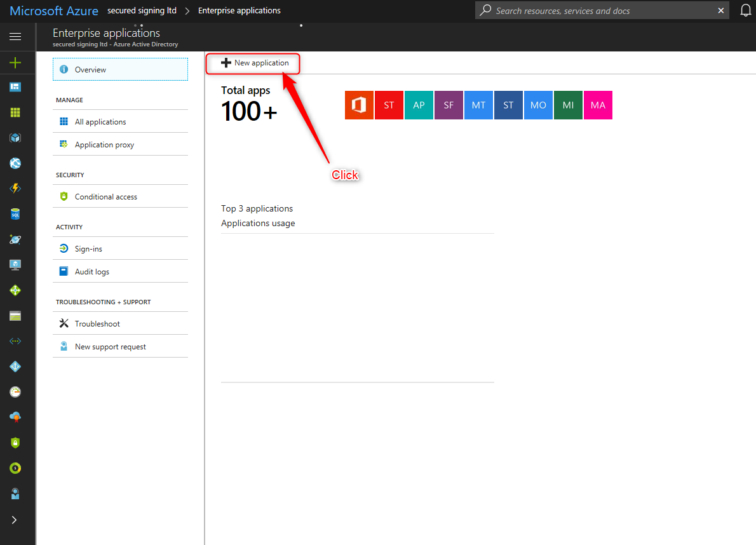
Task: Open the Dashboard icon in left sidebar
Action: pos(15,87)
